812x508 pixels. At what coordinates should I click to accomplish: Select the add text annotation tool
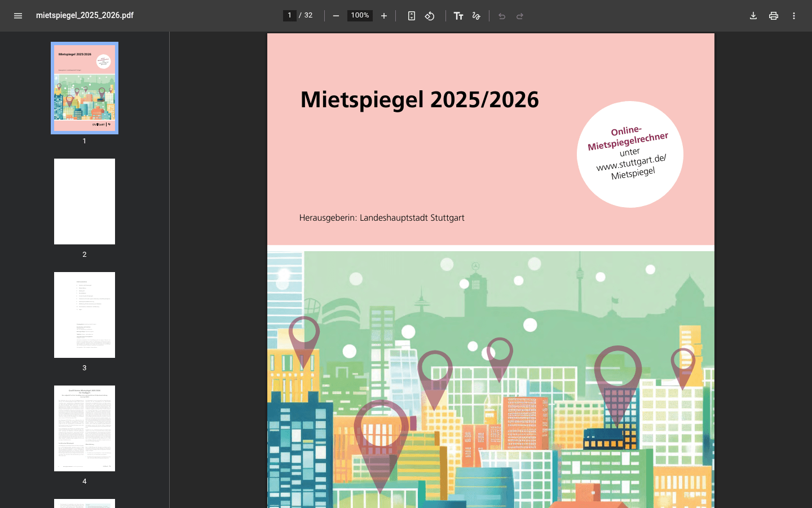click(x=458, y=16)
